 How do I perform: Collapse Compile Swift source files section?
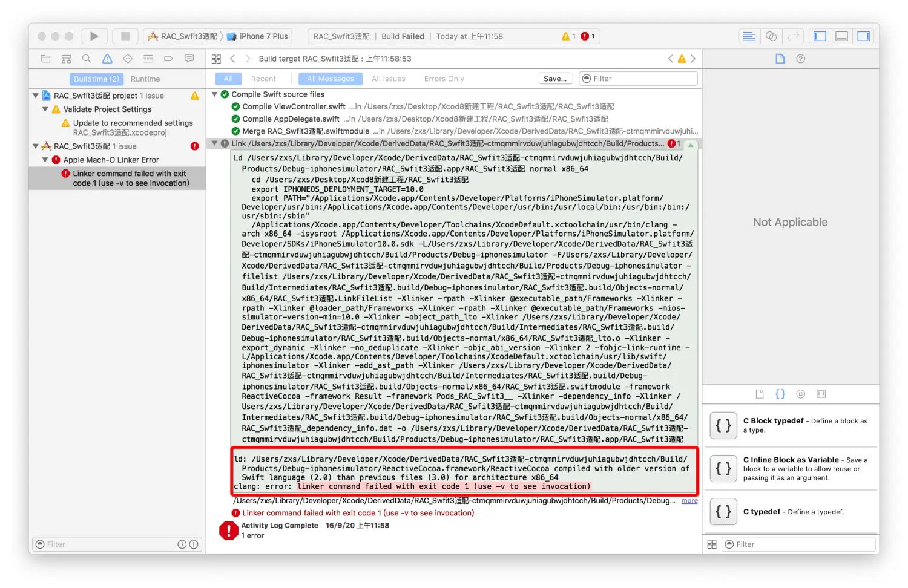pos(214,94)
